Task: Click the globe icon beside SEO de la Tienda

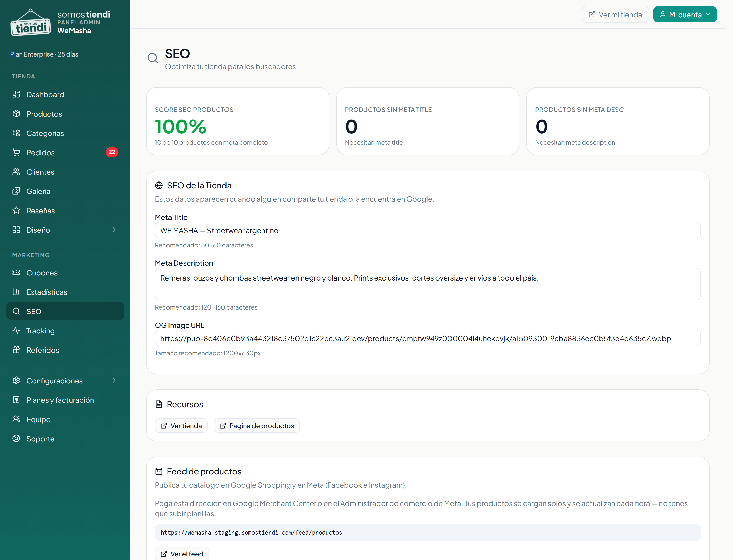Action: tap(159, 185)
